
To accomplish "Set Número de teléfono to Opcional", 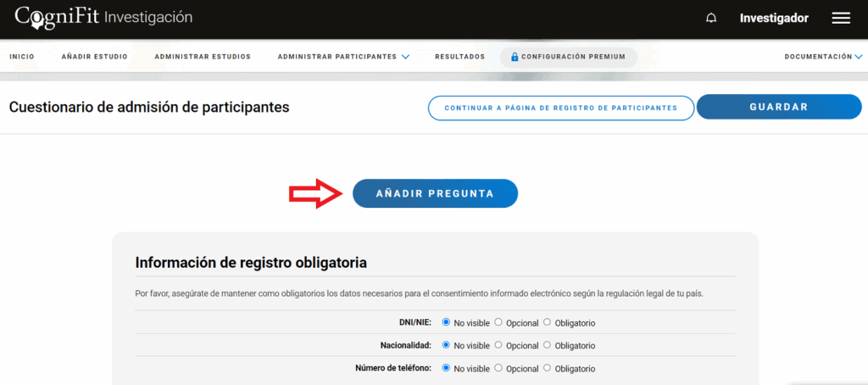I will pyautogui.click(x=498, y=368).
